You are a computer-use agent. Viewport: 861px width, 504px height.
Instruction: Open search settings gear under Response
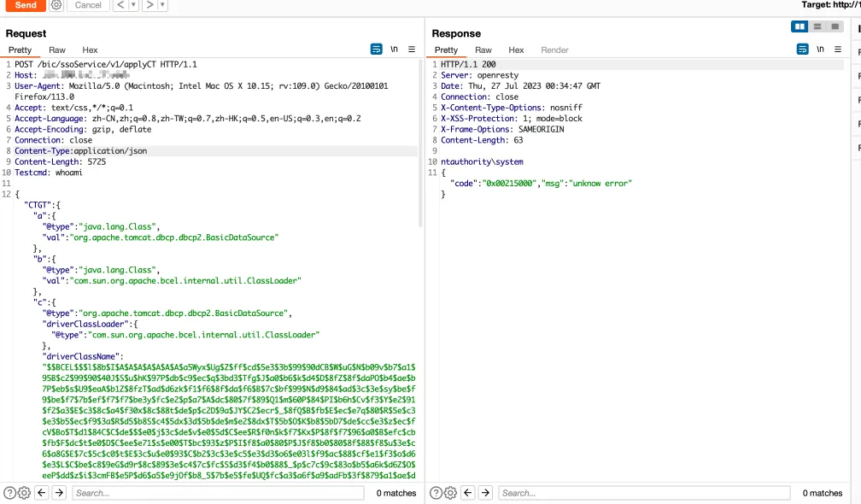point(450,493)
